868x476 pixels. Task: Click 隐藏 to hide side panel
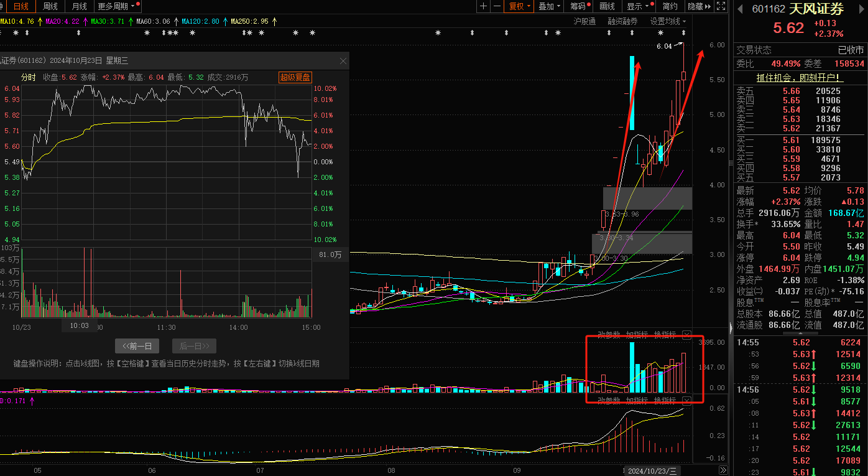point(698,6)
